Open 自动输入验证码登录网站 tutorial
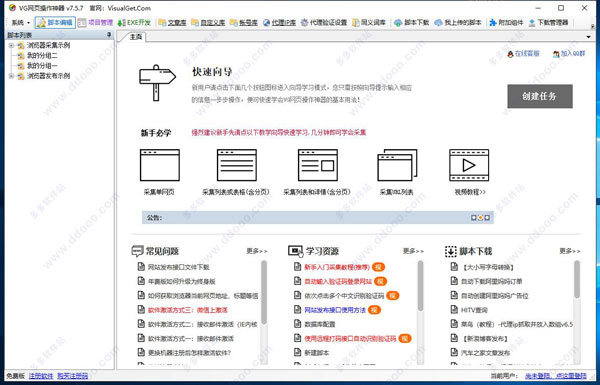600x385 pixels. (x=338, y=281)
